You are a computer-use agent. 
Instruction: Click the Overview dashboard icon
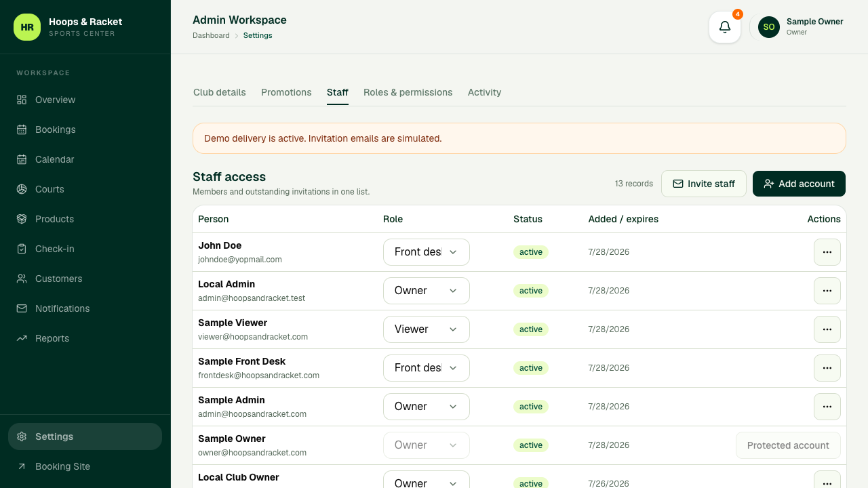(x=22, y=100)
